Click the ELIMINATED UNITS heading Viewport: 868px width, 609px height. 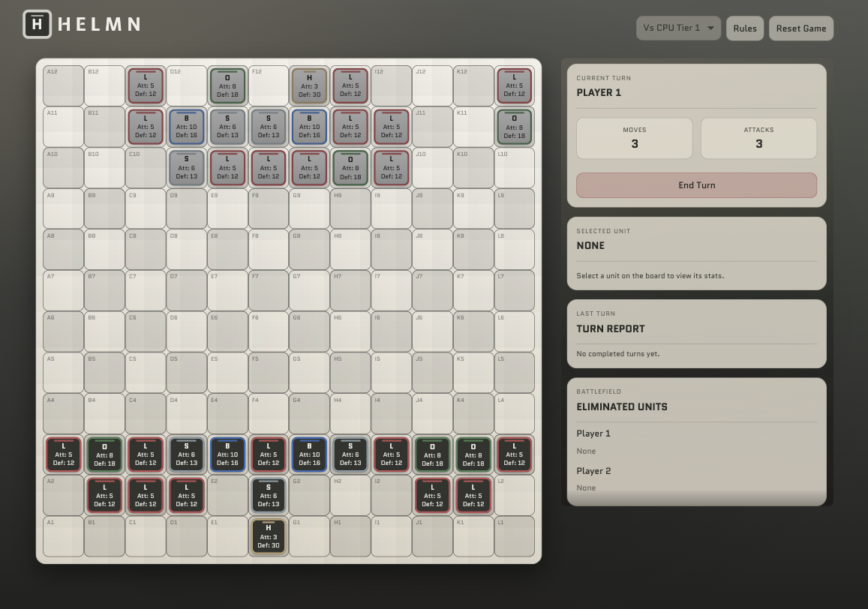(622, 407)
